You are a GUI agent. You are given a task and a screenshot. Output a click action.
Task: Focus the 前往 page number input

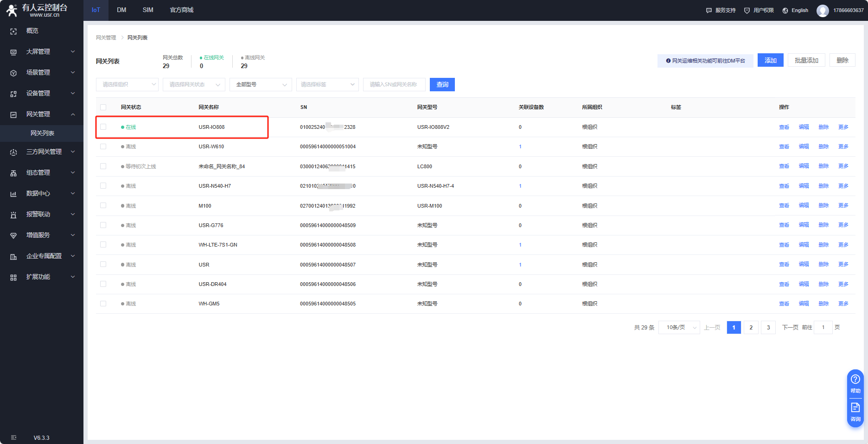pyautogui.click(x=823, y=327)
